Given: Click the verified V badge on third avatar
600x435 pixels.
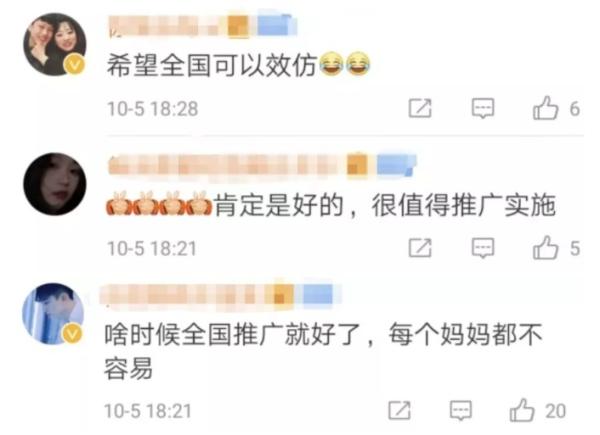Looking at the screenshot, I should (x=72, y=333).
